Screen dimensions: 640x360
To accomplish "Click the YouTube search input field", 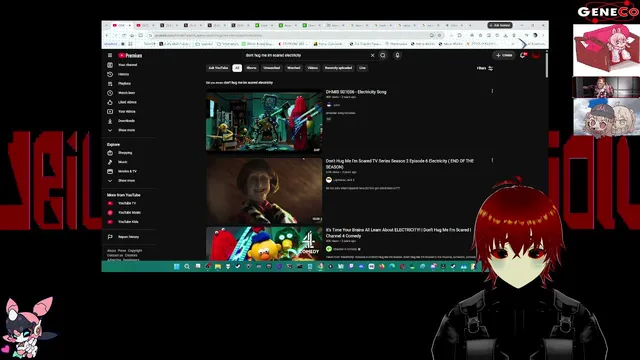I will point(306,55).
